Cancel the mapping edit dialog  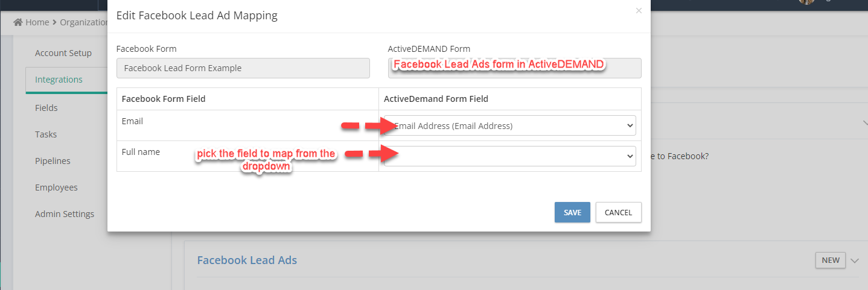coord(618,212)
